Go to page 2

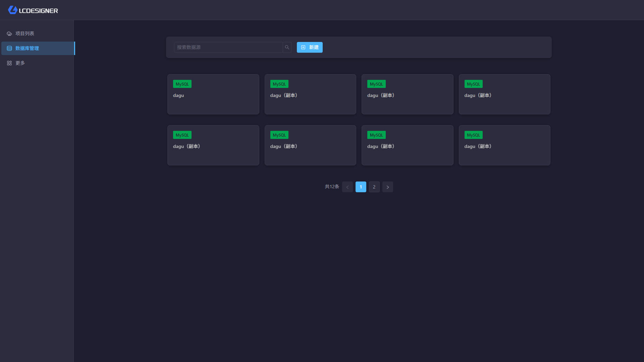click(x=374, y=187)
